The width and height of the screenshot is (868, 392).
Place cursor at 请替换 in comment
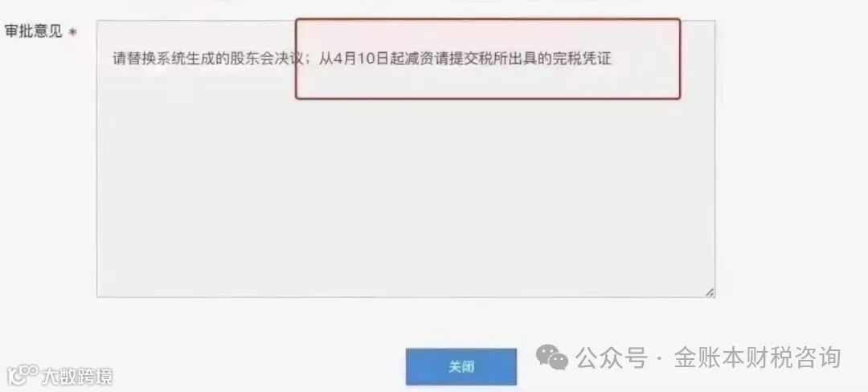134,59
